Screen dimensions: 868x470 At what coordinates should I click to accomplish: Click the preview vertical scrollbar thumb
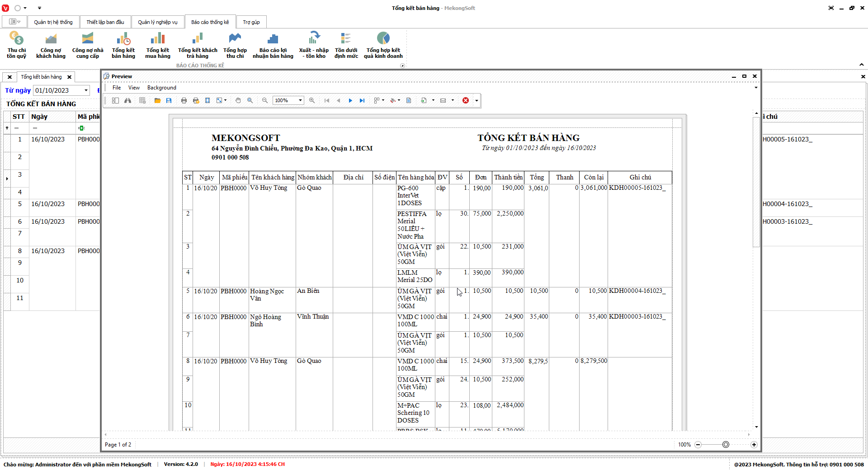(x=756, y=182)
